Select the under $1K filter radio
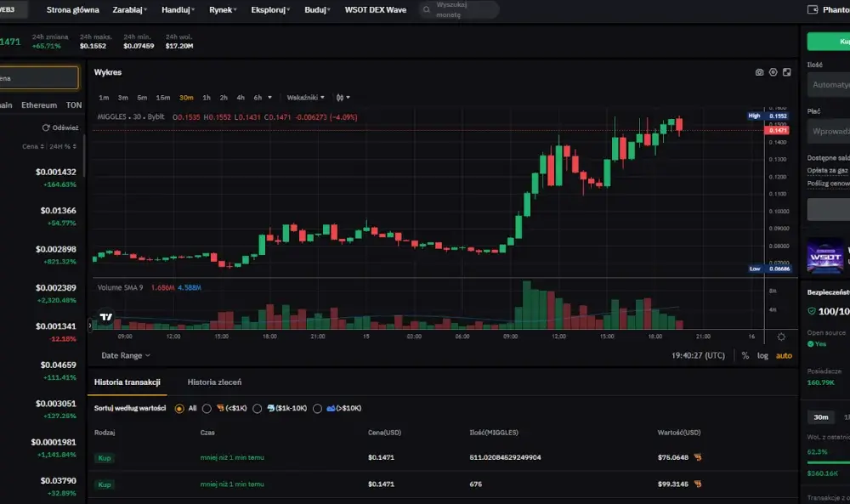 [x=207, y=409]
